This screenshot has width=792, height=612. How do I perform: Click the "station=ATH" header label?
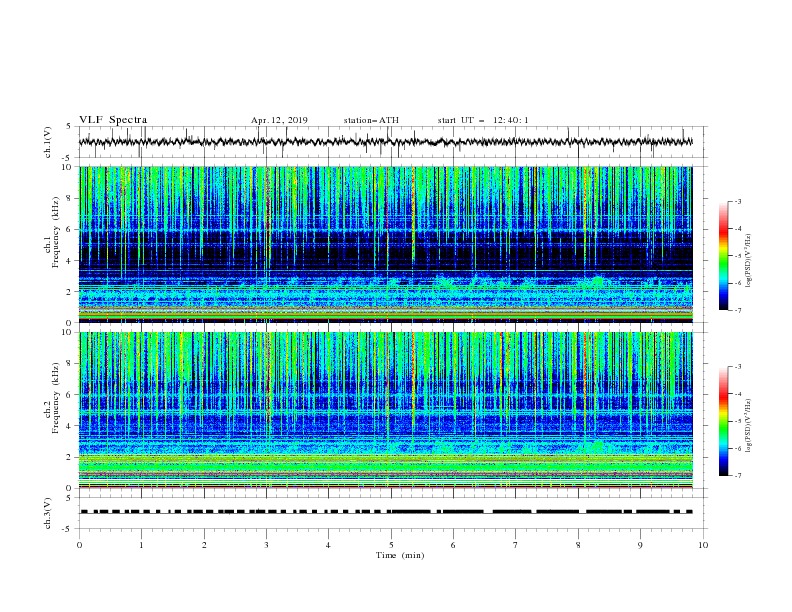(x=371, y=120)
